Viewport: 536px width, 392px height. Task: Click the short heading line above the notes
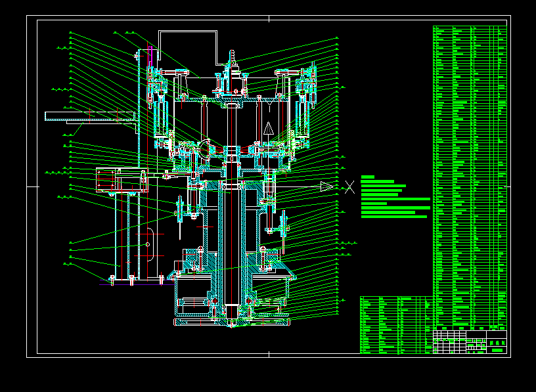point(368,177)
